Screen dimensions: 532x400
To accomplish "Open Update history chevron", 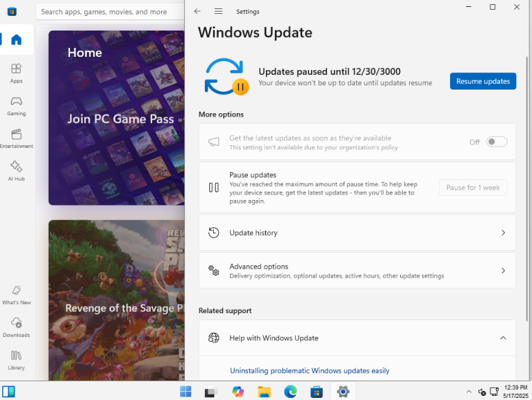I will (x=503, y=233).
